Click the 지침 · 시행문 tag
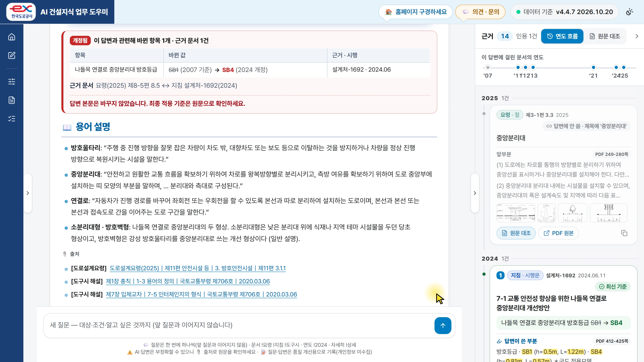 pos(525,275)
